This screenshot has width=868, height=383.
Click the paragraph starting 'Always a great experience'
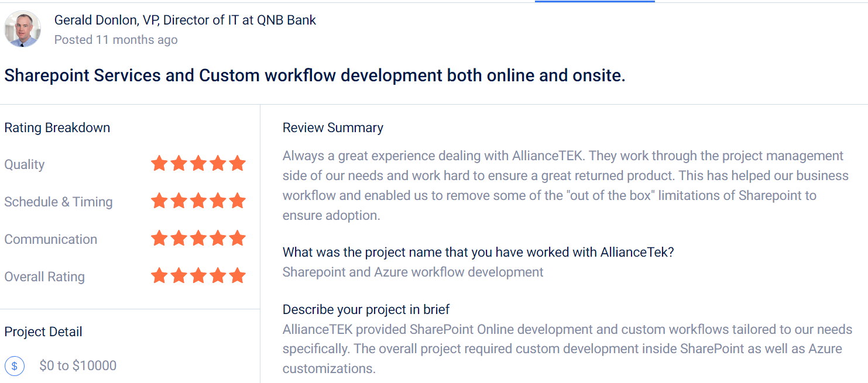click(x=565, y=185)
